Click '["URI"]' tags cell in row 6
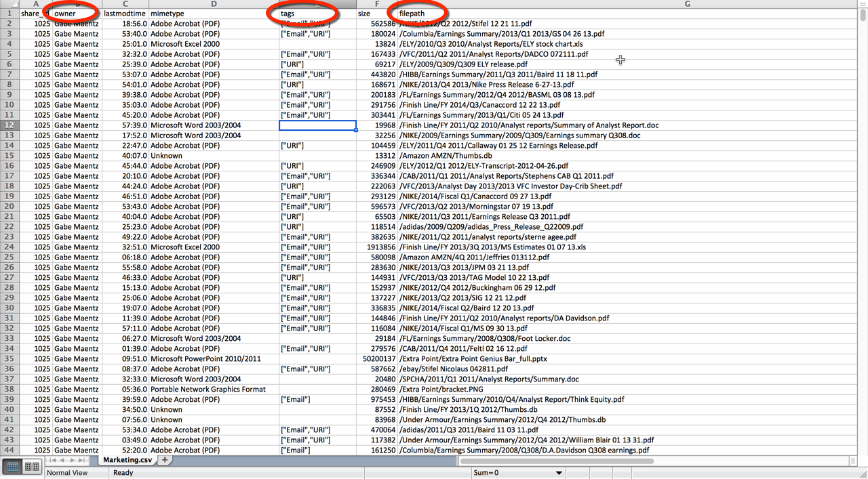This screenshot has width=868, height=479. click(317, 64)
